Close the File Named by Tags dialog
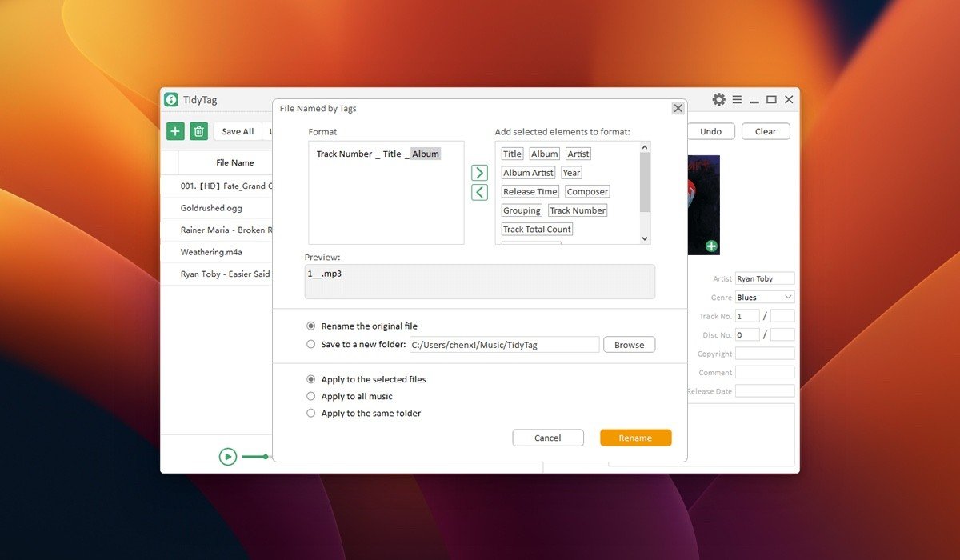 pos(678,108)
